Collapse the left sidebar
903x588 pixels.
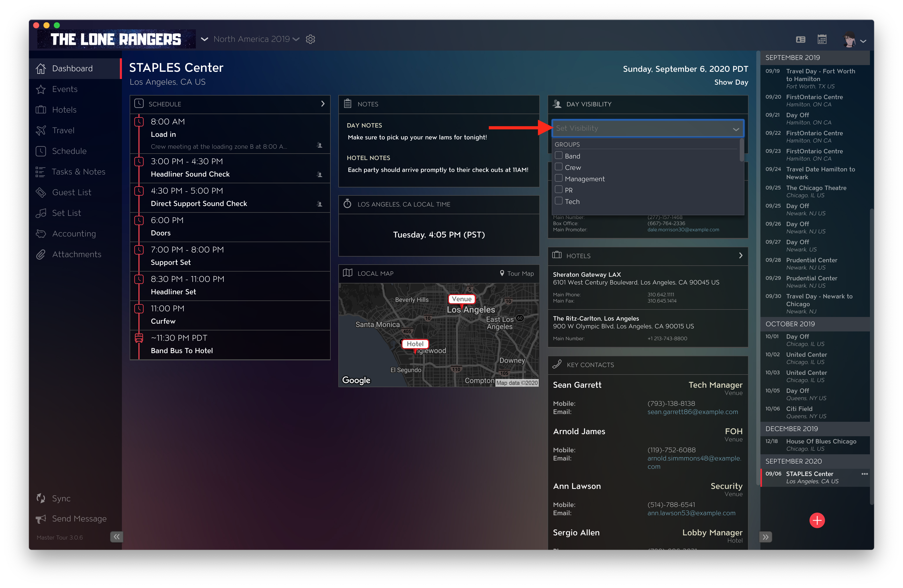click(116, 536)
